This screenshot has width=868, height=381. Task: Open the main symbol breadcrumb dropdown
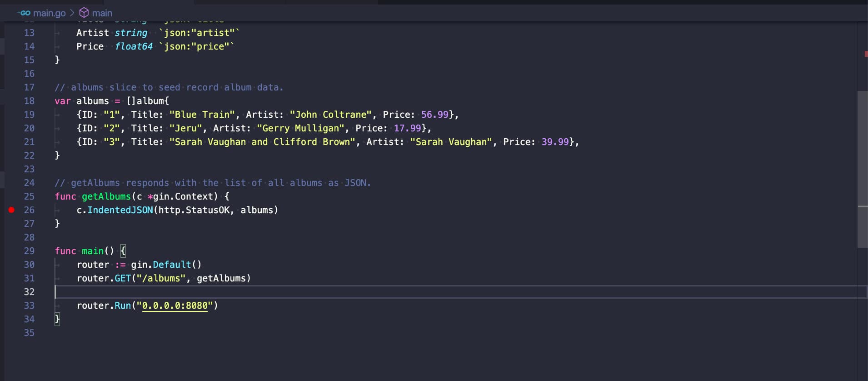click(x=102, y=13)
